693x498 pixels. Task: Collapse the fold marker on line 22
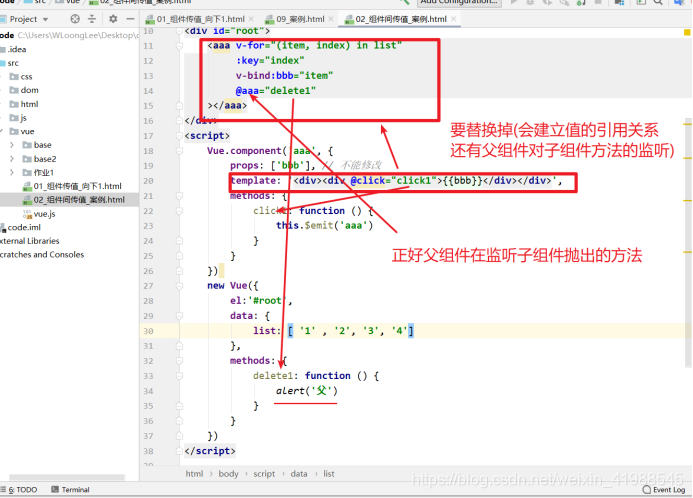[x=179, y=211]
